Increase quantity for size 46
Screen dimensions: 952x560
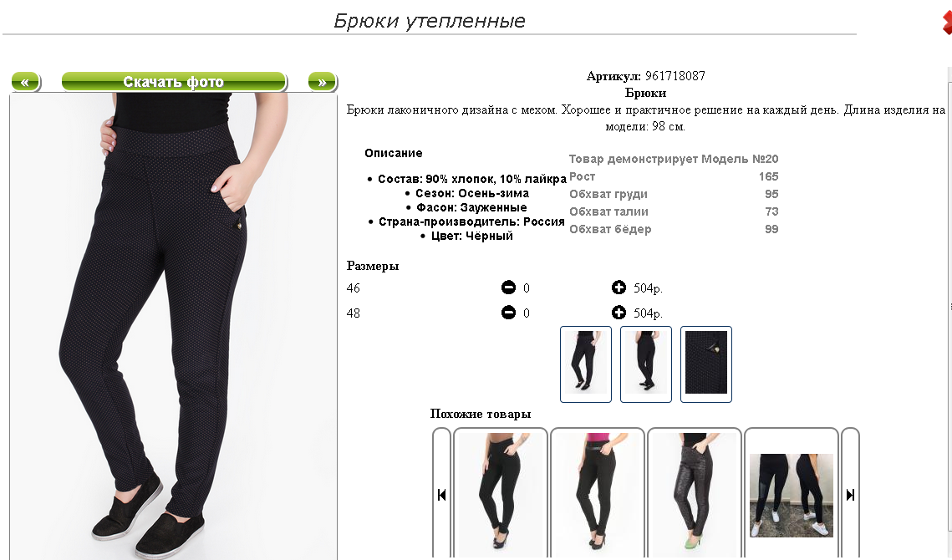[619, 288]
